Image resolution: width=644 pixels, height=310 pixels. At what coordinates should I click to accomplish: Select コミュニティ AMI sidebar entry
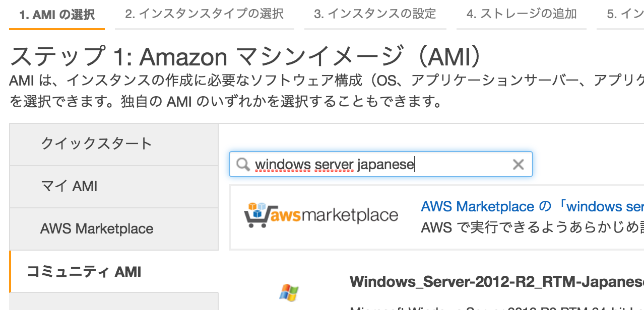84,272
